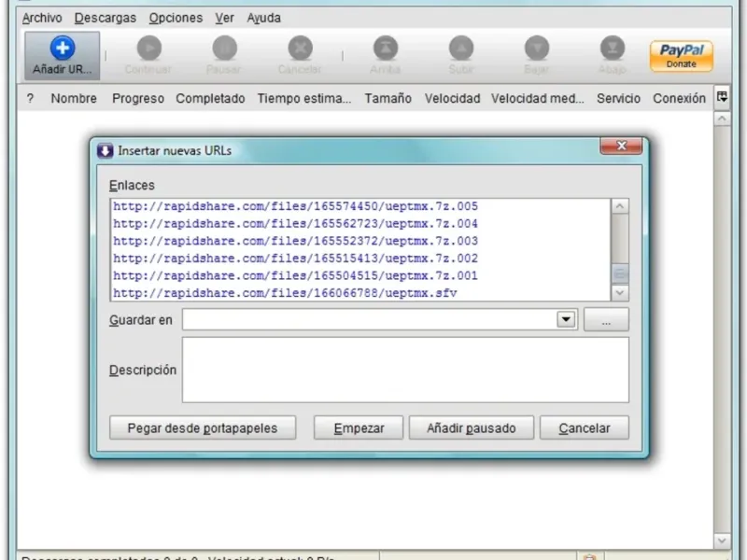Open the Archivo menu
Viewport: 747px width, 560px height.
point(42,18)
